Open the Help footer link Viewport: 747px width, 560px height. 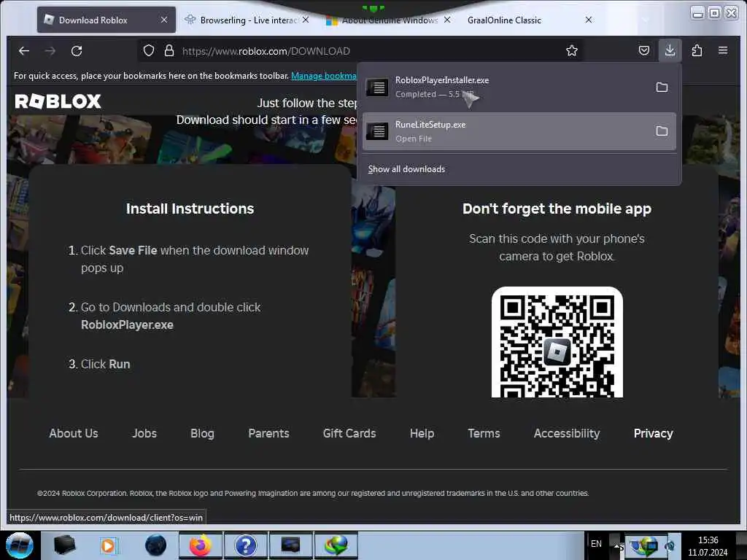coord(422,433)
